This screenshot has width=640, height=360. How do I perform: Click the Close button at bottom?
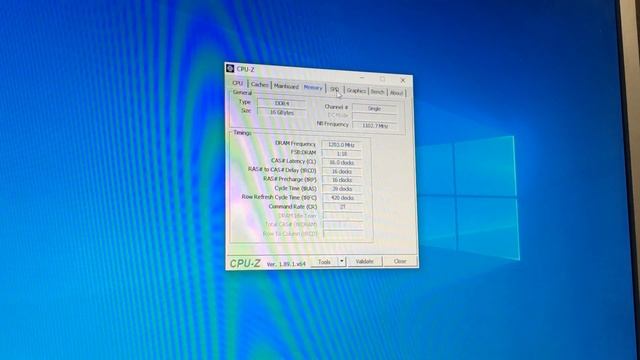tap(400, 261)
